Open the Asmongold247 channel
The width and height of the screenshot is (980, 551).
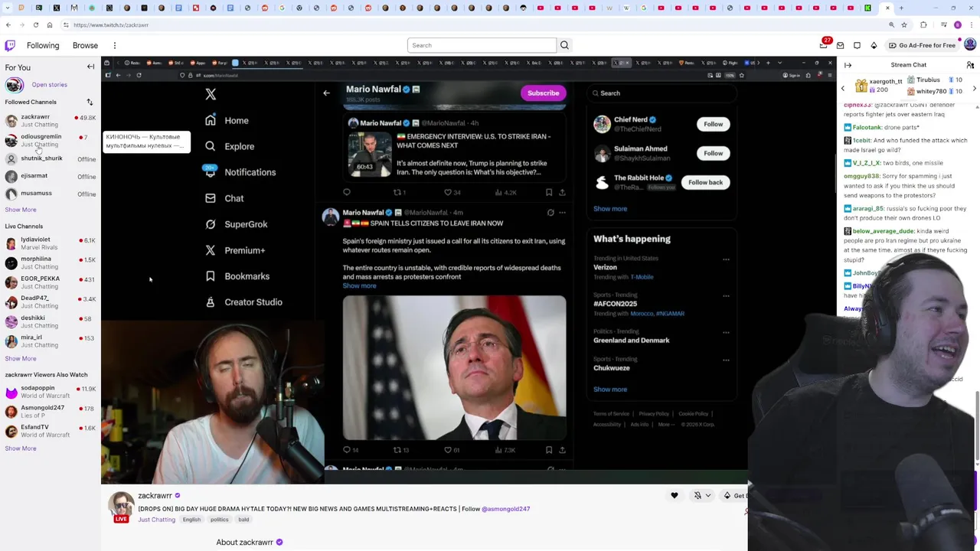pos(50,411)
